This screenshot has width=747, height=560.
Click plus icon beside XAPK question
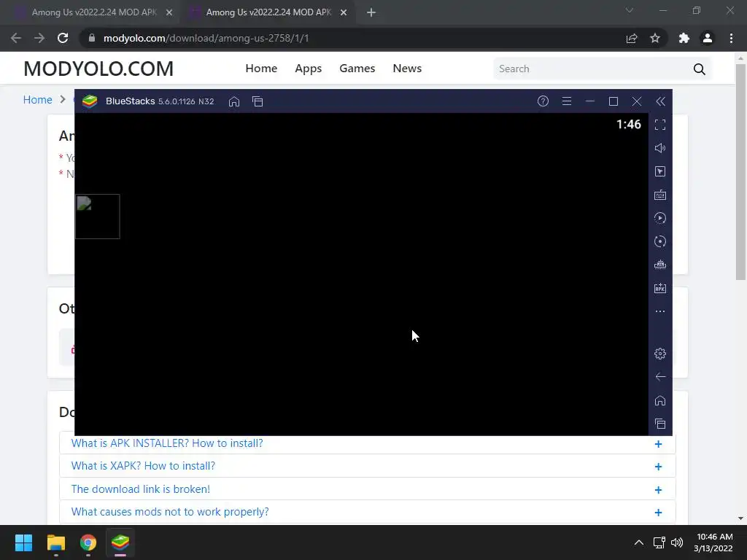click(x=659, y=467)
